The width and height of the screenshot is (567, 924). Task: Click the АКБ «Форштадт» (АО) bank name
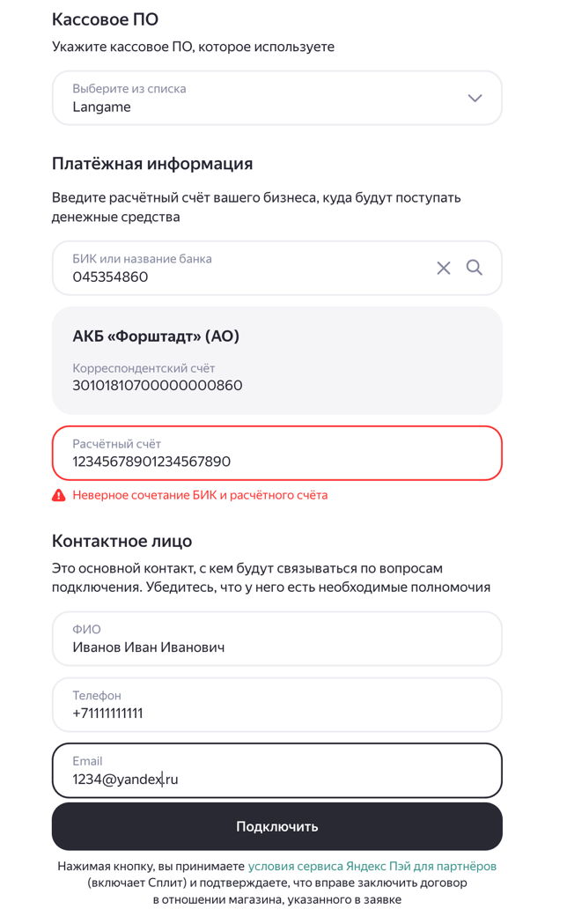[x=156, y=336]
